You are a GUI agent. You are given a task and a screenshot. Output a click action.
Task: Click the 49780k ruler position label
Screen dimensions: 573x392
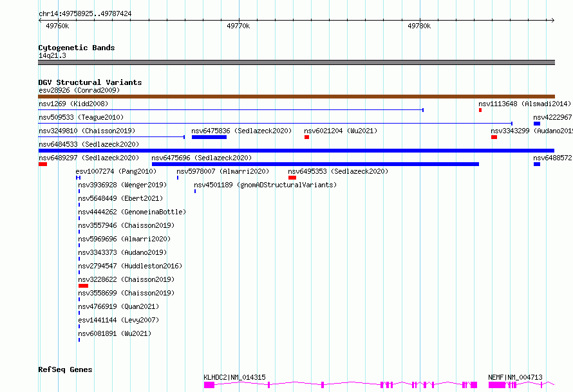coord(419,26)
